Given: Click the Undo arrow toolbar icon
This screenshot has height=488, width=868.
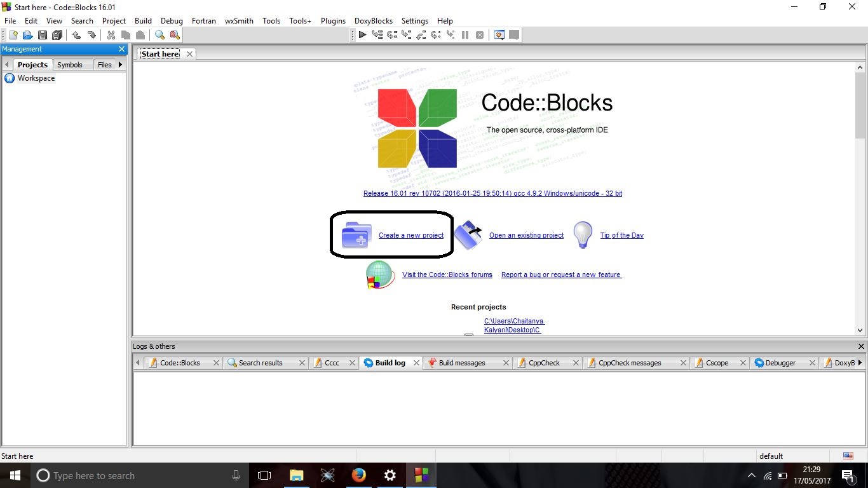Looking at the screenshot, I should (78, 35).
